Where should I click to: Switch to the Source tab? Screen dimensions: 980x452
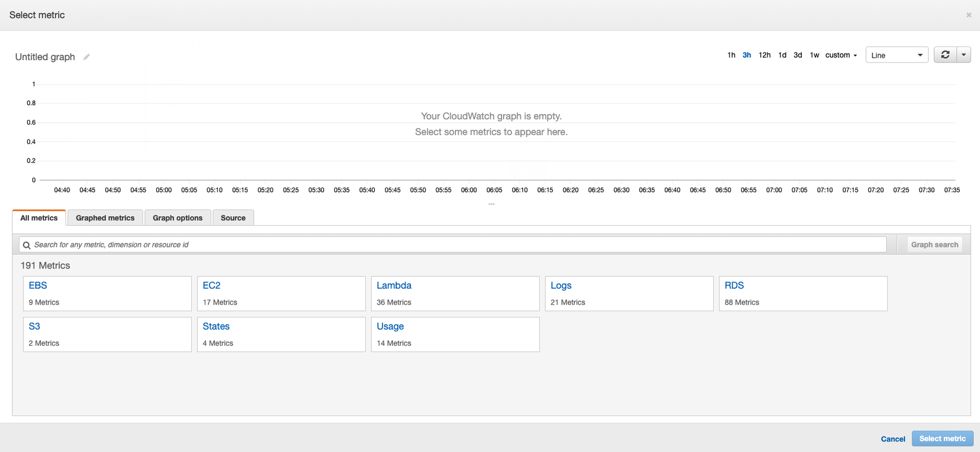233,218
